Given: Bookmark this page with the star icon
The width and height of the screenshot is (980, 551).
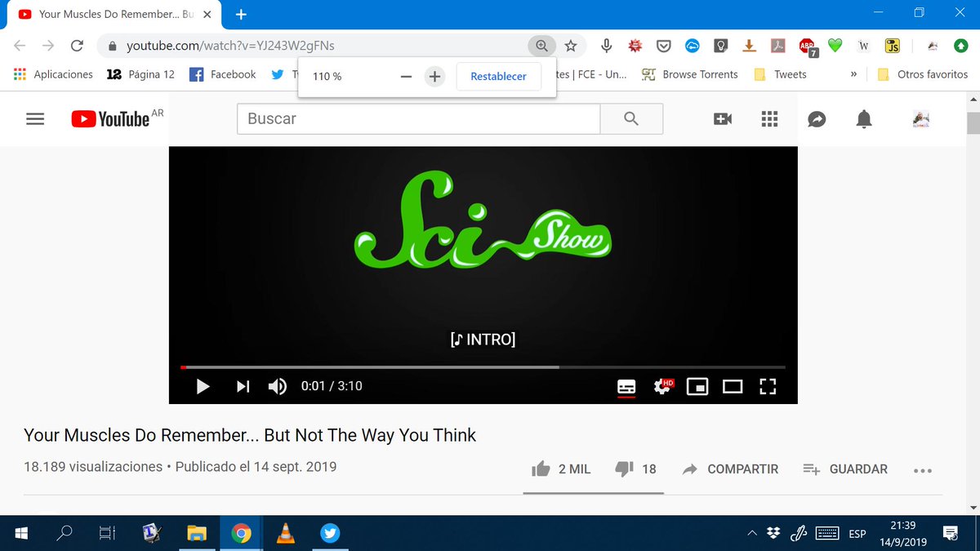Looking at the screenshot, I should 571,46.
